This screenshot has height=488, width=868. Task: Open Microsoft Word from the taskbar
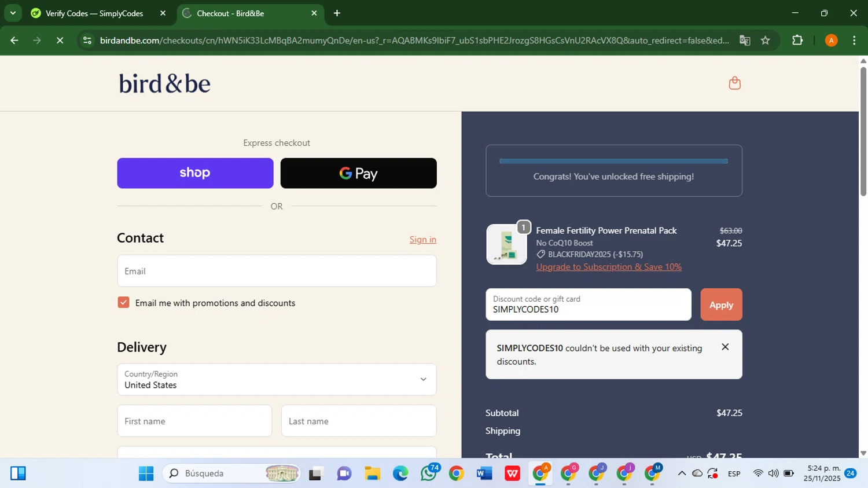(484, 474)
